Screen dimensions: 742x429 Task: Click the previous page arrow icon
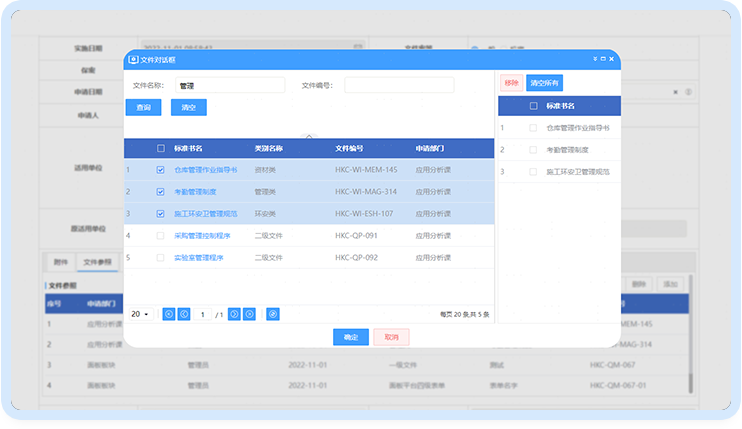(x=183, y=314)
